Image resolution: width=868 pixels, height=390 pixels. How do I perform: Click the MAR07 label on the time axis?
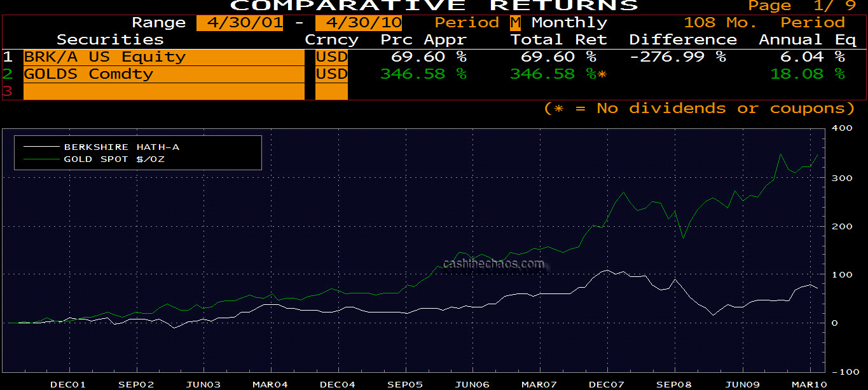[540, 384]
